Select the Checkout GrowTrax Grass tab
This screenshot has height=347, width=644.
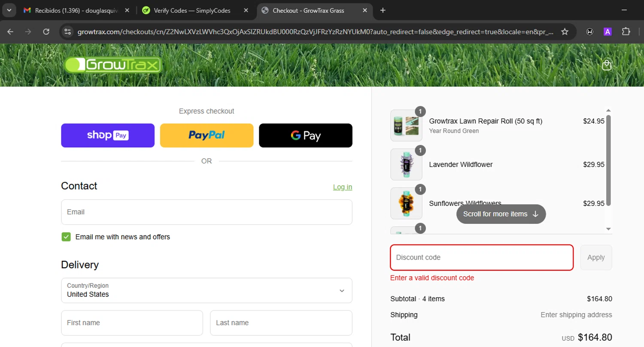[315, 10]
